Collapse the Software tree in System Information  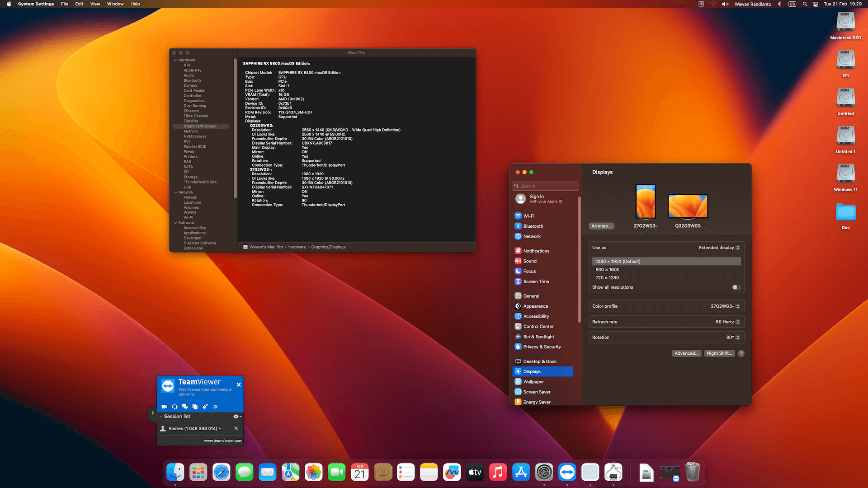175,223
